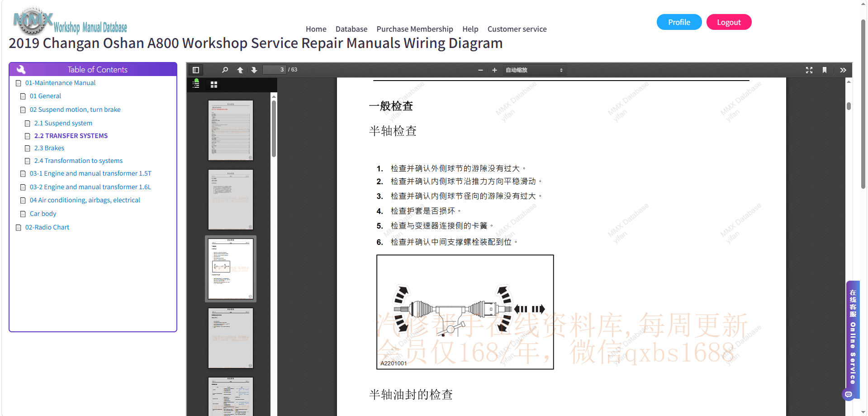Go to Purchase Membership page
Image resolution: width=868 pixels, height=416 pixels.
coord(415,29)
